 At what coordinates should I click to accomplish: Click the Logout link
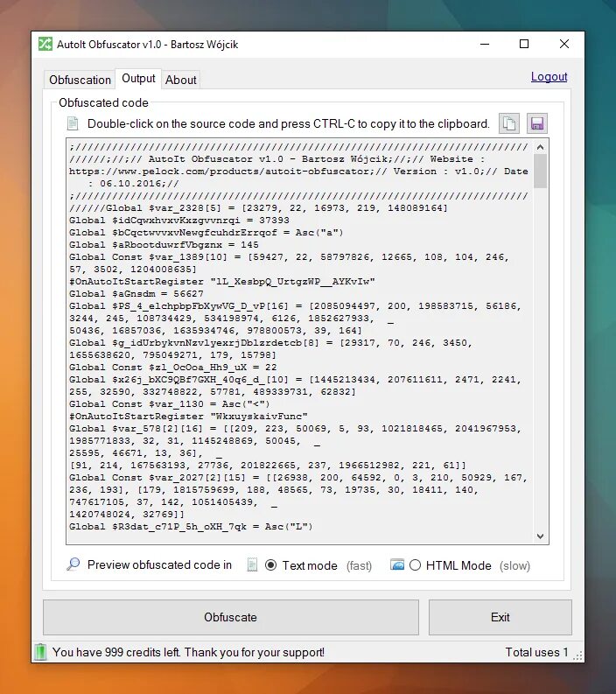point(549,76)
